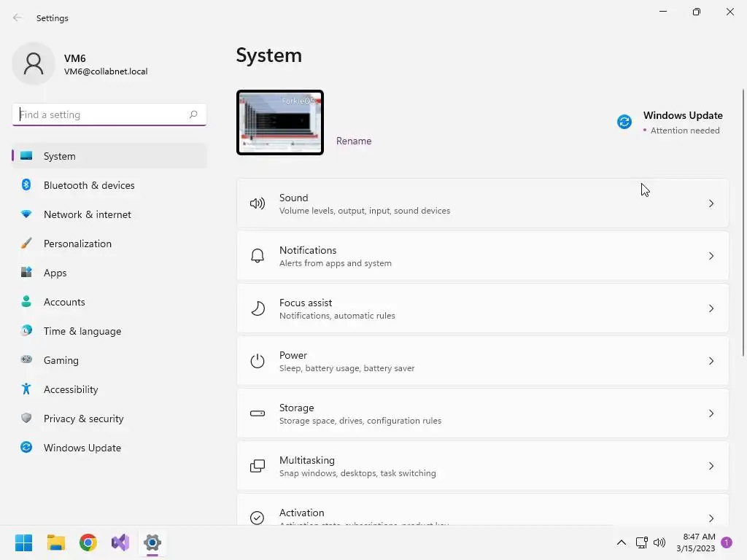Click the Settings app taskbar icon

152,542
